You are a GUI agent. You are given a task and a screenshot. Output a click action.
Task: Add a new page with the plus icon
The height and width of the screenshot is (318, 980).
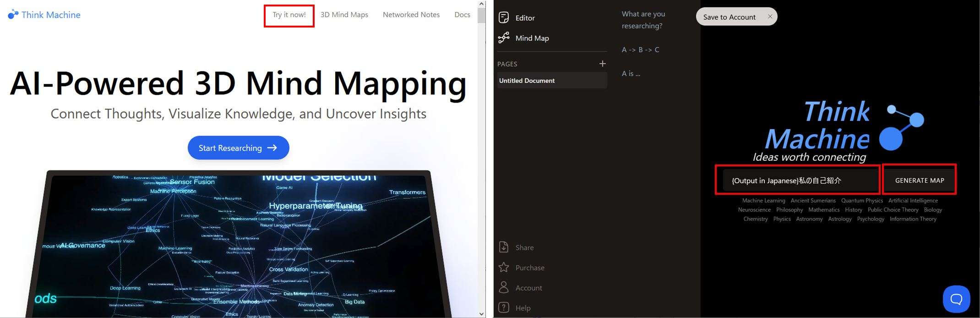(x=602, y=64)
